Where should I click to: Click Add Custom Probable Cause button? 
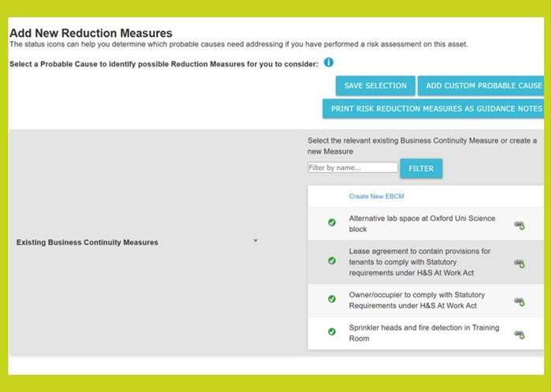click(x=481, y=86)
